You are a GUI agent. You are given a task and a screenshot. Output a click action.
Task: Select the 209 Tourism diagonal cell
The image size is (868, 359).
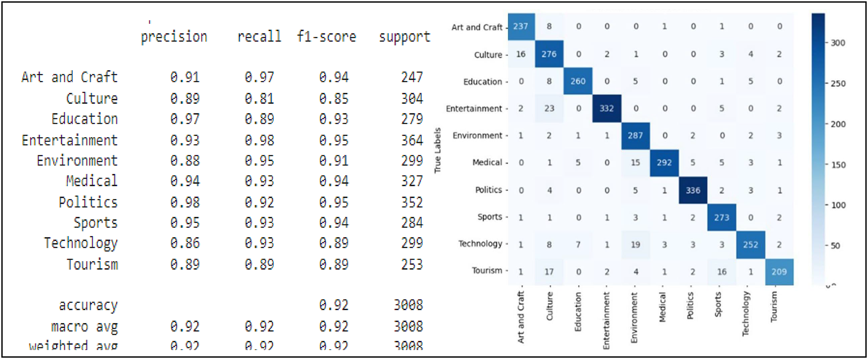click(779, 272)
